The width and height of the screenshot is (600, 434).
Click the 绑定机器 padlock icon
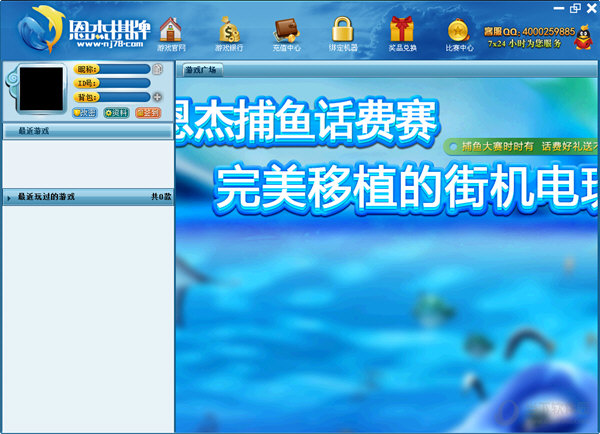[342, 29]
